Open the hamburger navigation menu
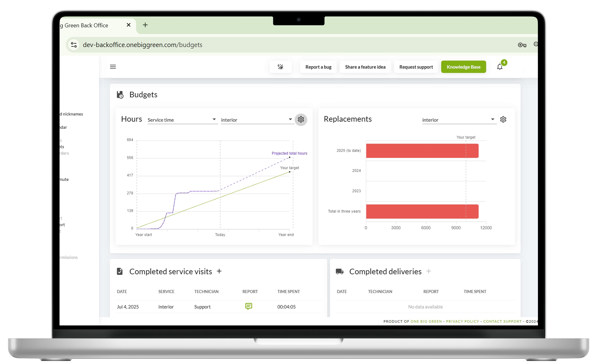596x364 pixels. (x=113, y=67)
